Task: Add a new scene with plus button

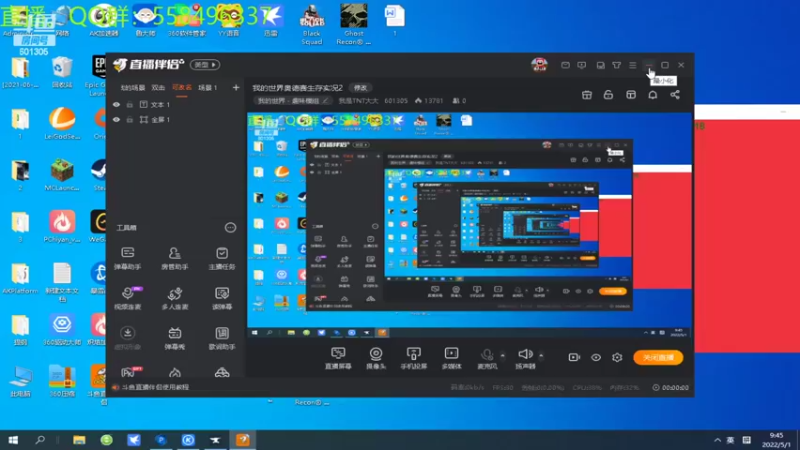Action: tap(236, 88)
